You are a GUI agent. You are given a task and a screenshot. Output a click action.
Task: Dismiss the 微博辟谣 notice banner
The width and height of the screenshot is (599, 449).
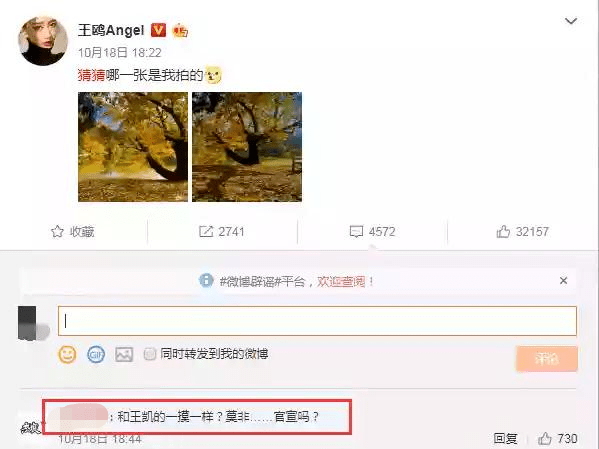(563, 280)
